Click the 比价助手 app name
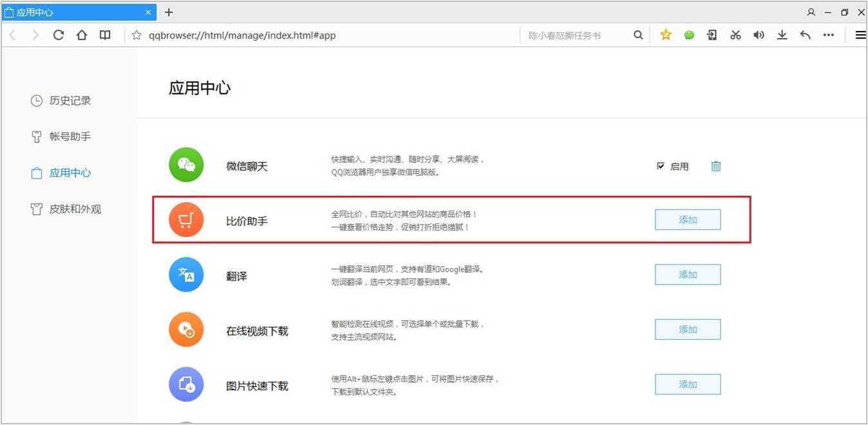 tap(247, 221)
